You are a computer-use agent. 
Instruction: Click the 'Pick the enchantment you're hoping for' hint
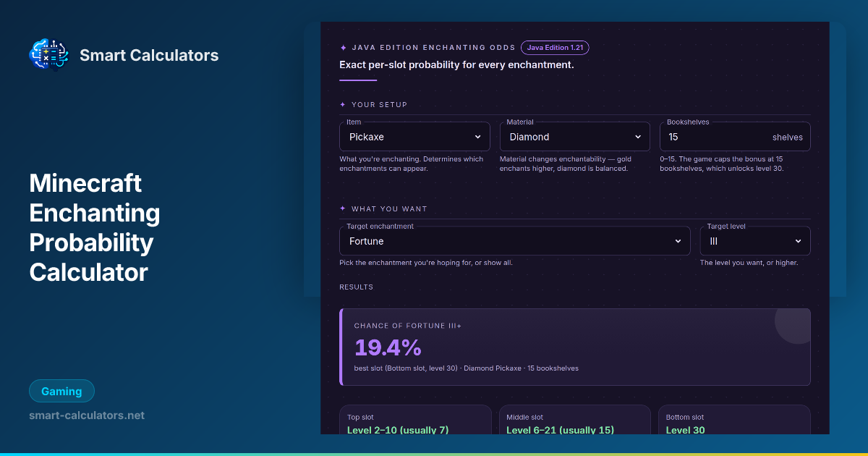(426, 263)
